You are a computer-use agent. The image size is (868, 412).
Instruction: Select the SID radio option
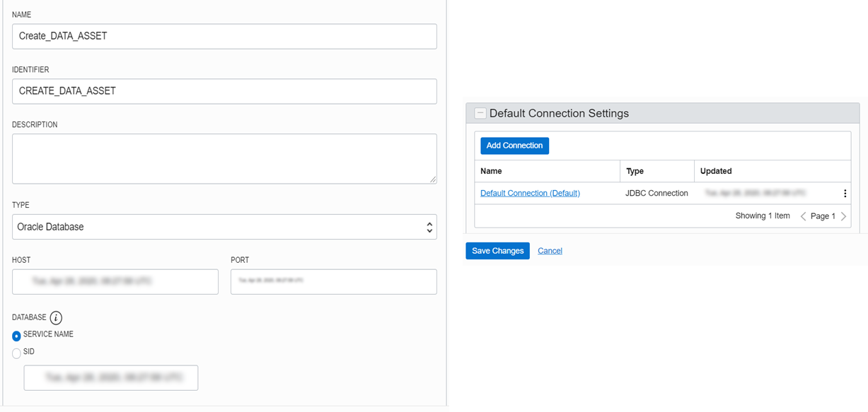point(16,353)
